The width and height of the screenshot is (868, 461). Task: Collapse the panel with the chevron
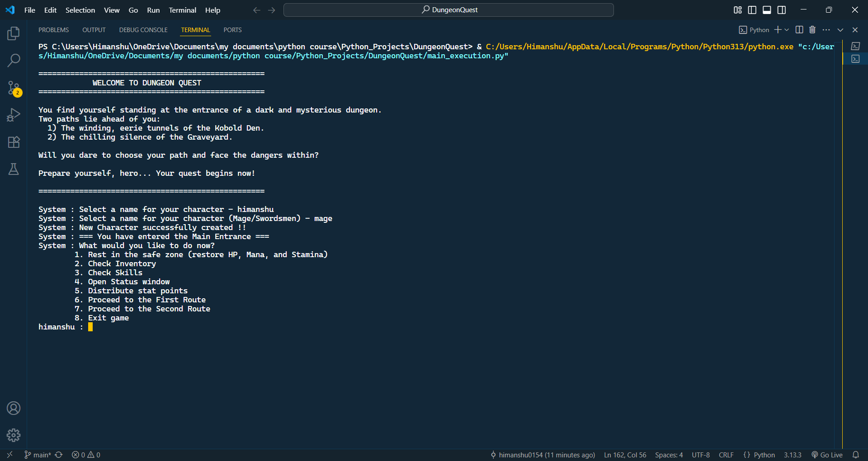click(x=840, y=30)
